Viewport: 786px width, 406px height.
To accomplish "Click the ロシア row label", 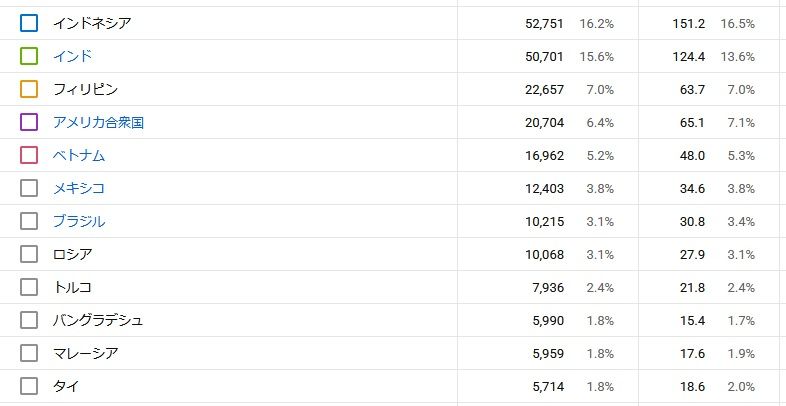I will pyautogui.click(x=72, y=254).
